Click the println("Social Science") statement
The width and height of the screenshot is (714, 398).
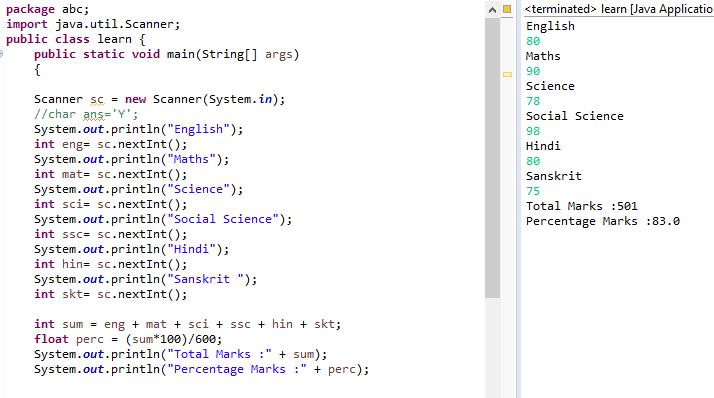click(163, 219)
